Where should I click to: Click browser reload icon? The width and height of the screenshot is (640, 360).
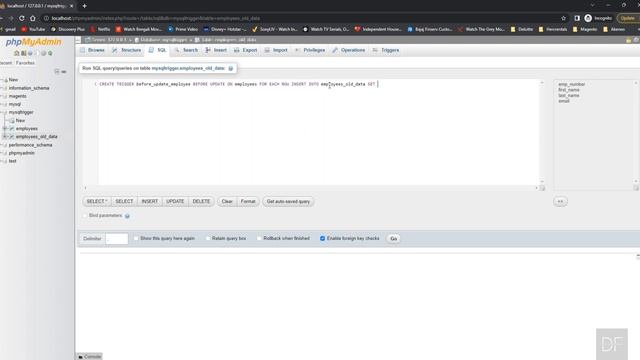point(22,18)
